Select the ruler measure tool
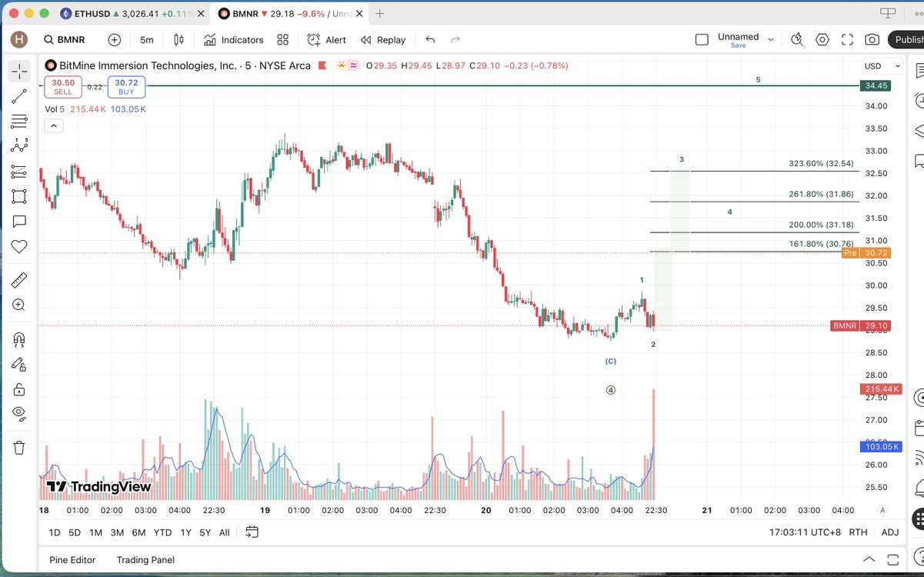The image size is (924, 577). pos(19,280)
